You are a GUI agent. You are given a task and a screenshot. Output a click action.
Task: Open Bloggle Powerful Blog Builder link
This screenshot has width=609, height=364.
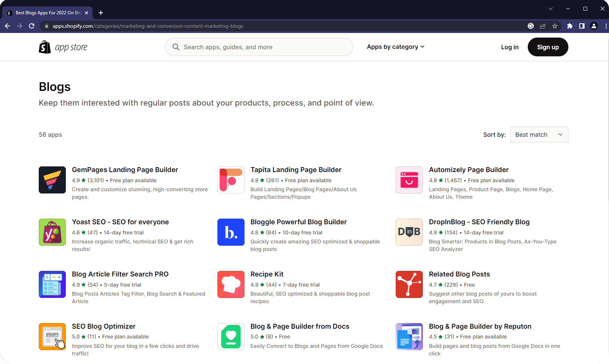click(299, 222)
